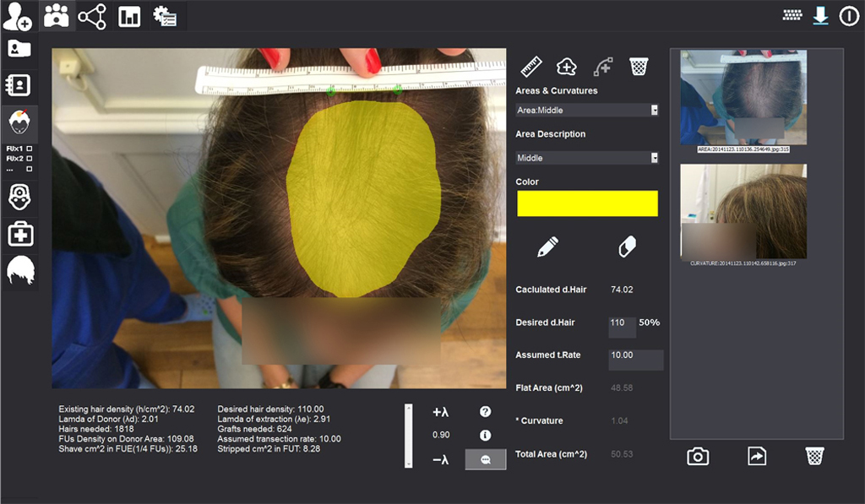Open the first aid kit section
Screen dimensions: 865x504
(x=19, y=235)
